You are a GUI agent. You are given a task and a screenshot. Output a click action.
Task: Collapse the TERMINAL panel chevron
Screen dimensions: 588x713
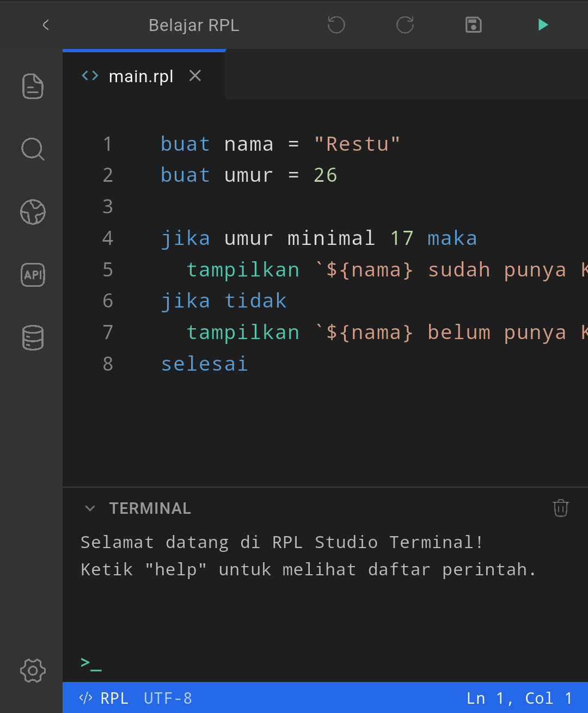point(90,508)
